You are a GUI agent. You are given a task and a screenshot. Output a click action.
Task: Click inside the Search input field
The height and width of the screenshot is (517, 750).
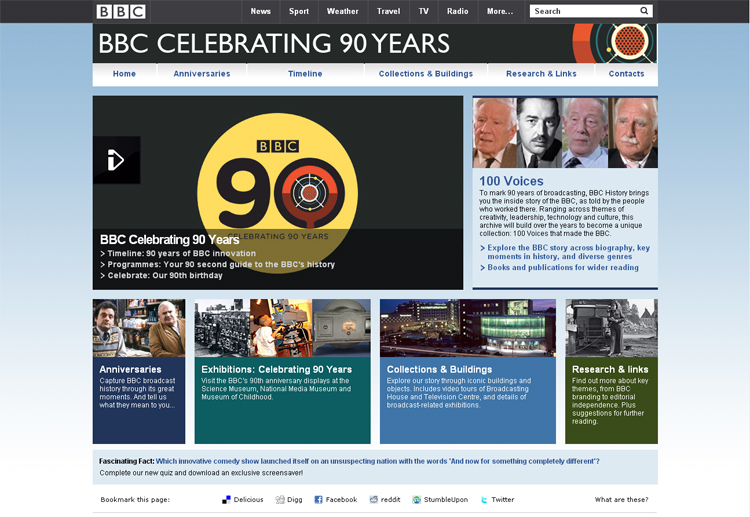(584, 12)
